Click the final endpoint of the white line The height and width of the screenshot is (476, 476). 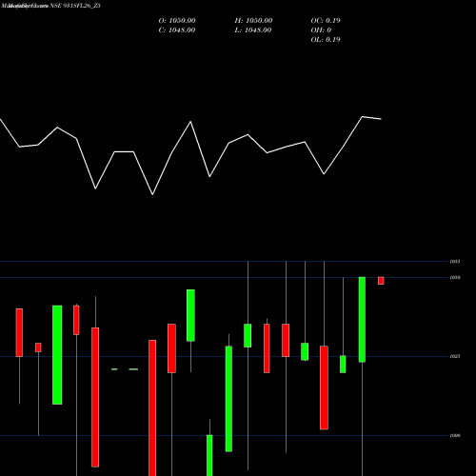pyautogui.click(x=381, y=119)
